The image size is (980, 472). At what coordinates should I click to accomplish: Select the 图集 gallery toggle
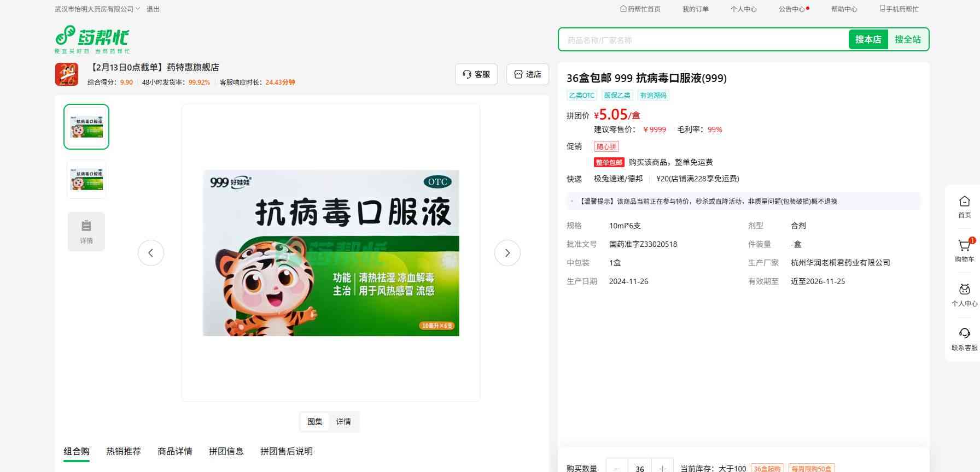point(315,422)
